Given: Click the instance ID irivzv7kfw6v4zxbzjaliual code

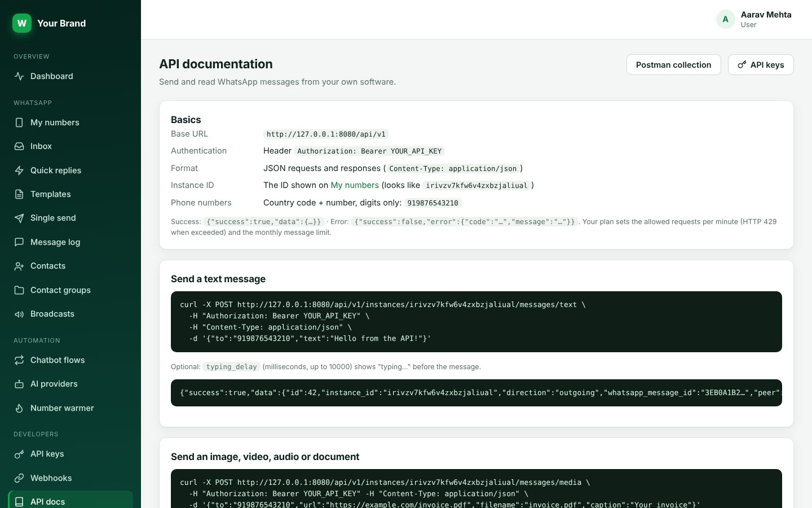Looking at the screenshot, I should tap(476, 186).
